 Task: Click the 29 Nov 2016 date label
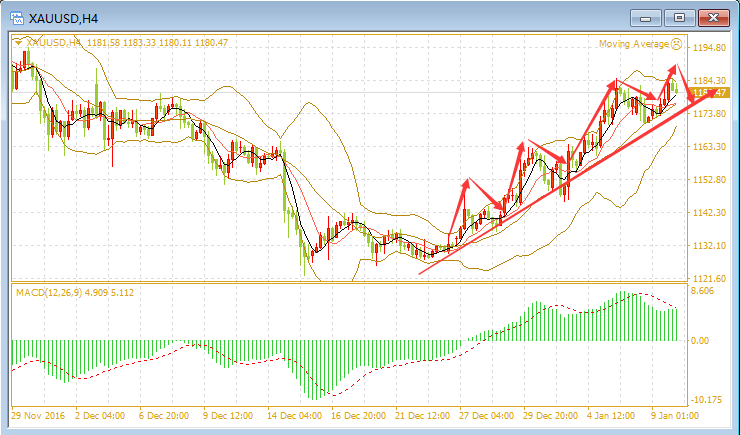pyautogui.click(x=38, y=416)
